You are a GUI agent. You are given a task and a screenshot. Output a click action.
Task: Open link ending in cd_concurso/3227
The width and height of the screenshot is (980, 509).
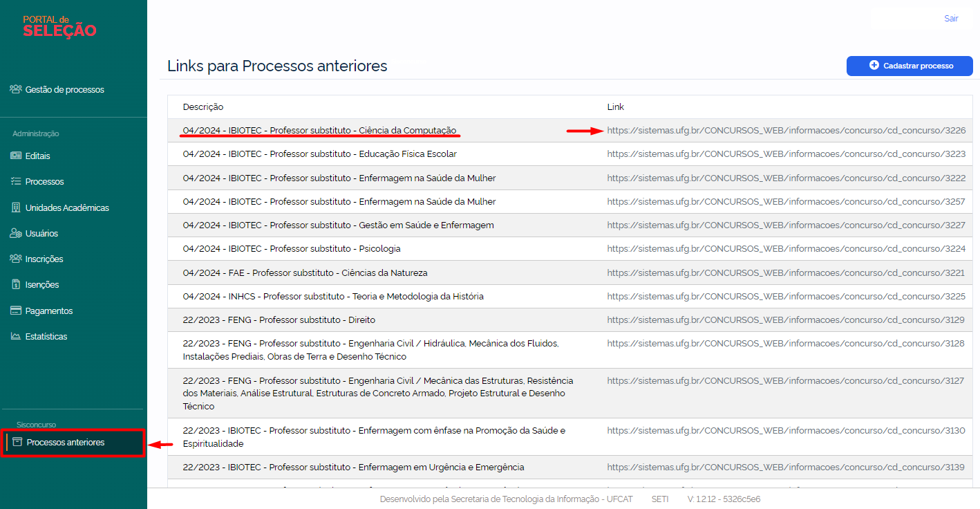pos(786,225)
